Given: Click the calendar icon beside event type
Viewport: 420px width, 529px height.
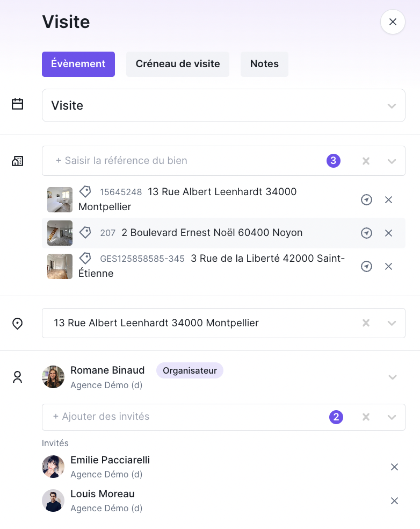Looking at the screenshot, I should (x=18, y=104).
